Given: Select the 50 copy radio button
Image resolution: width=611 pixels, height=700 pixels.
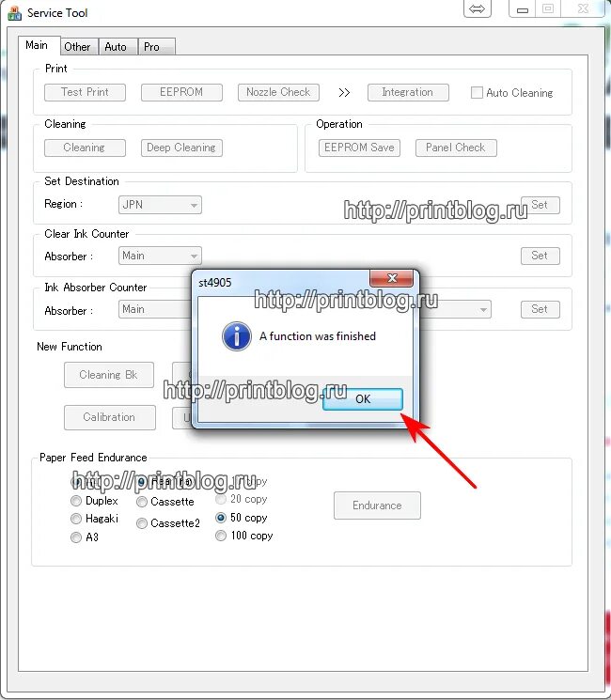Looking at the screenshot, I should pos(221,518).
